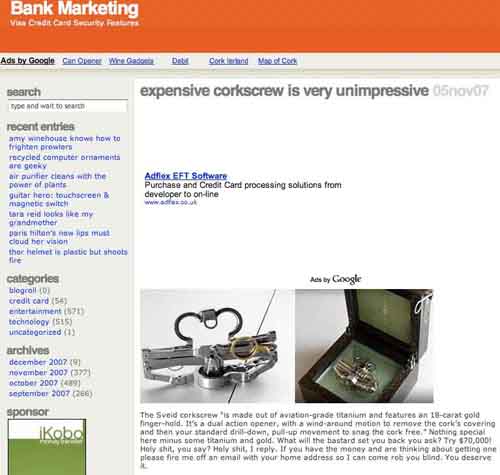Click the Adflex EFT Software ad title
The height and width of the screenshot is (475, 500).
coord(186,176)
